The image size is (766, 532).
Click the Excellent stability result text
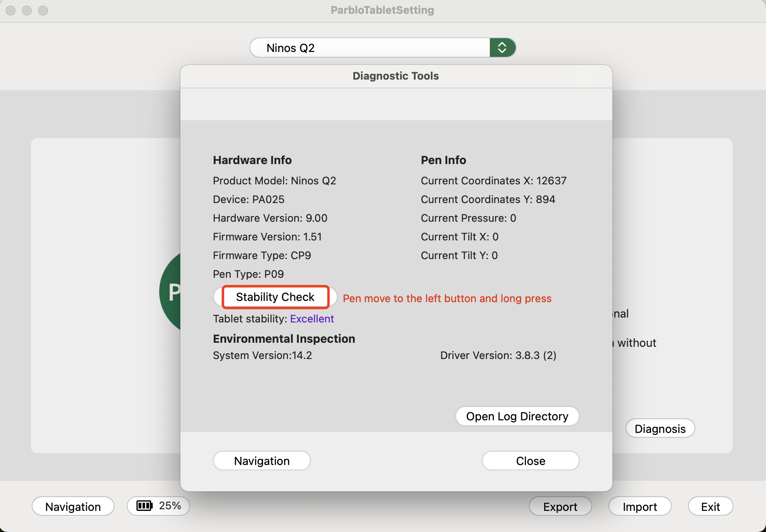(312, 319)
